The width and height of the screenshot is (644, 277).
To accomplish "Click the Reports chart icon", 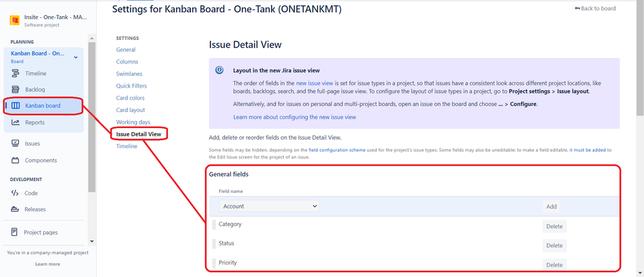I will point(15,122).
